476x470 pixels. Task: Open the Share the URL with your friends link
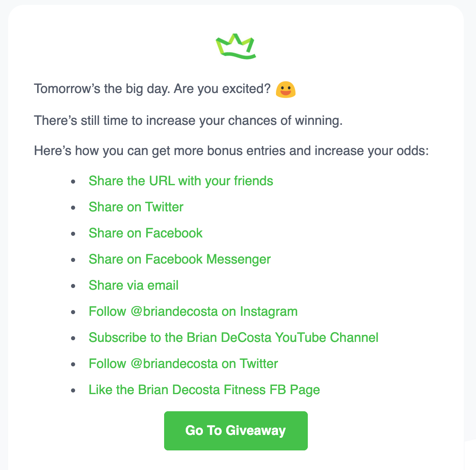coord(181,181)
